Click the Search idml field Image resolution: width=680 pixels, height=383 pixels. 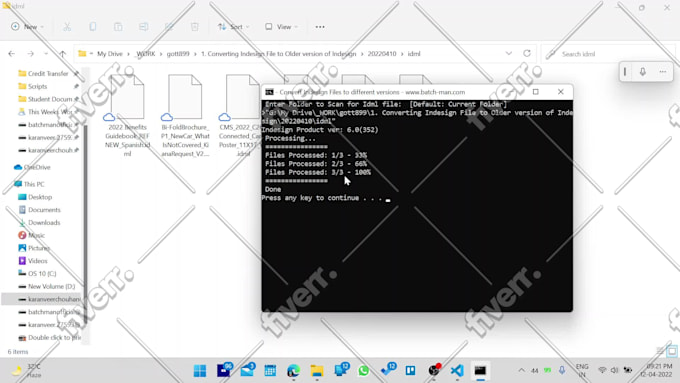607,54
